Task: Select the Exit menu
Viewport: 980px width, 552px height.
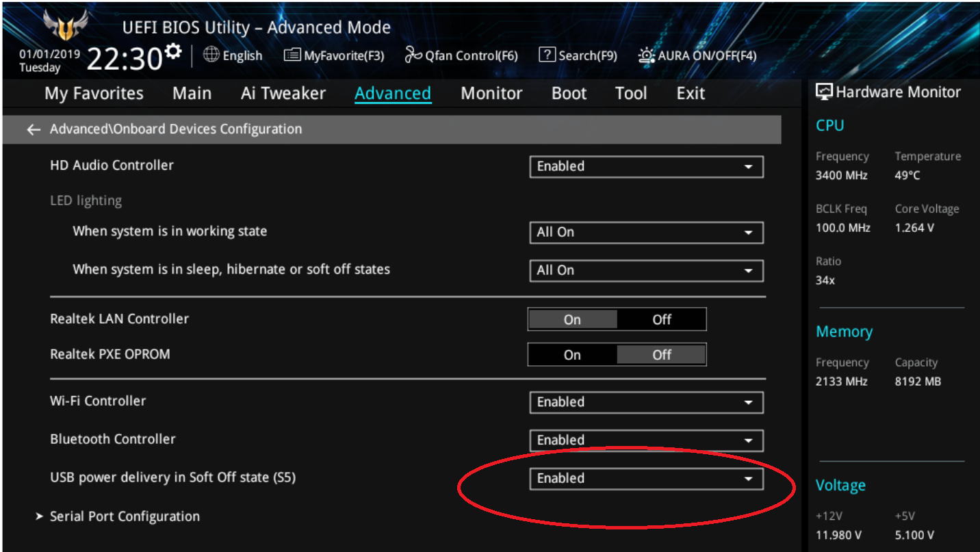Action: (x=691, y=94)
